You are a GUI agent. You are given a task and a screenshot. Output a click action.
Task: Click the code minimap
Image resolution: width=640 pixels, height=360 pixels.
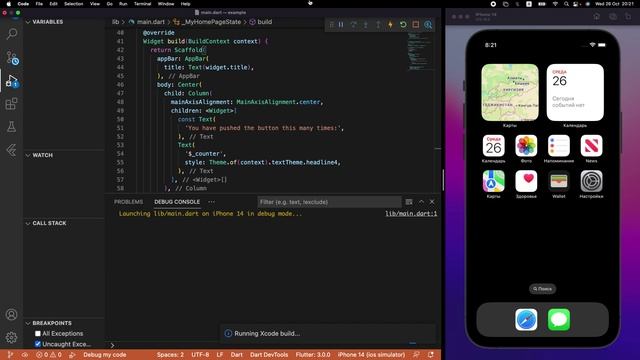pos(420,51)
